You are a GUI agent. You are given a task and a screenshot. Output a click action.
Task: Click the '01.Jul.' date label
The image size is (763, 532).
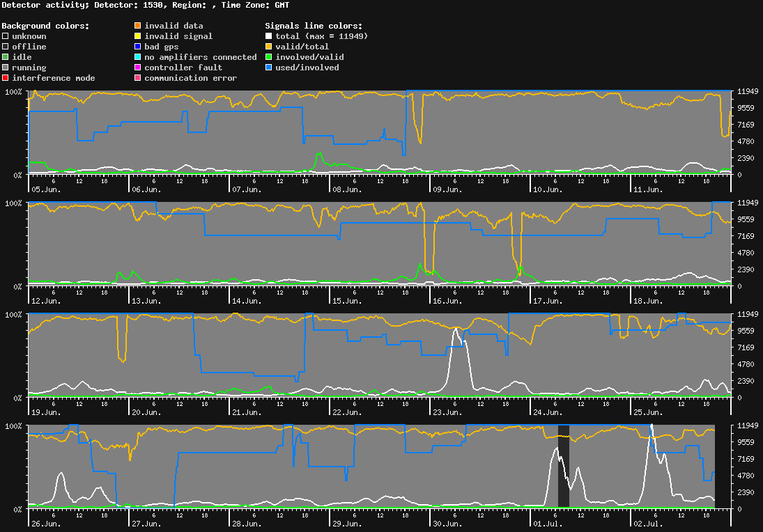(x=548, y=524)
